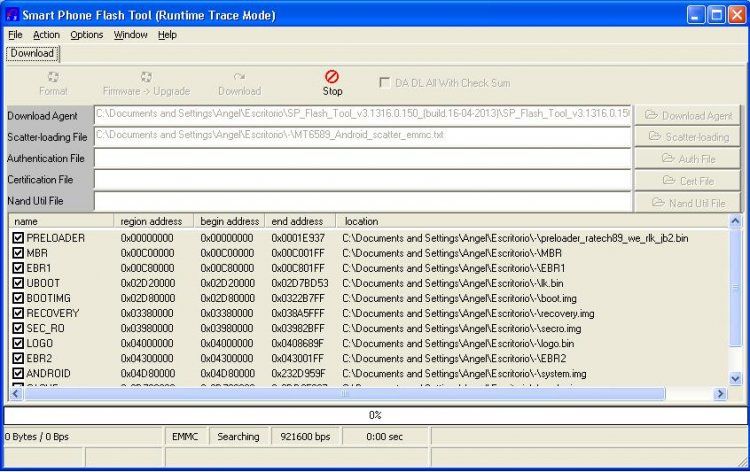Open the Window menu

(x=131, y=34)
